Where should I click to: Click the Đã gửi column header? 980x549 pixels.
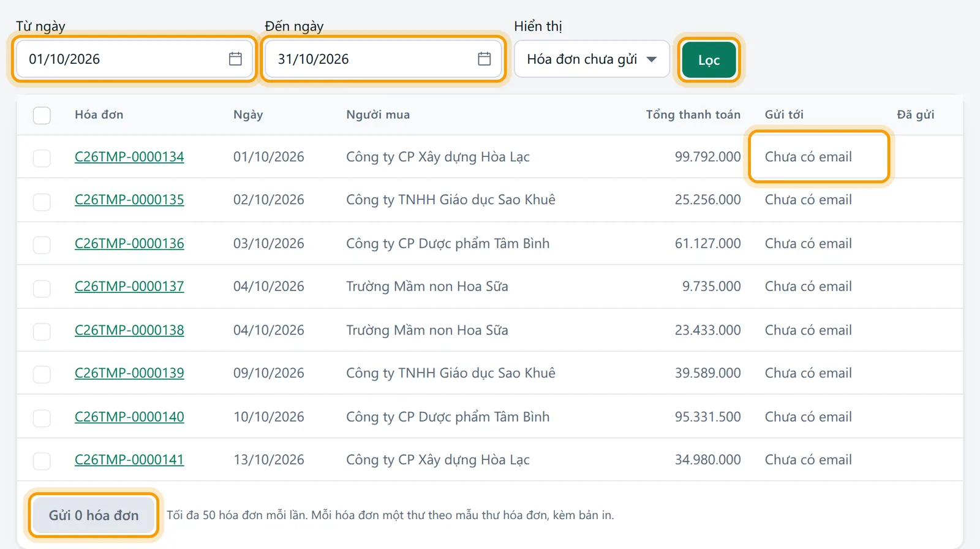coord(916,115)
